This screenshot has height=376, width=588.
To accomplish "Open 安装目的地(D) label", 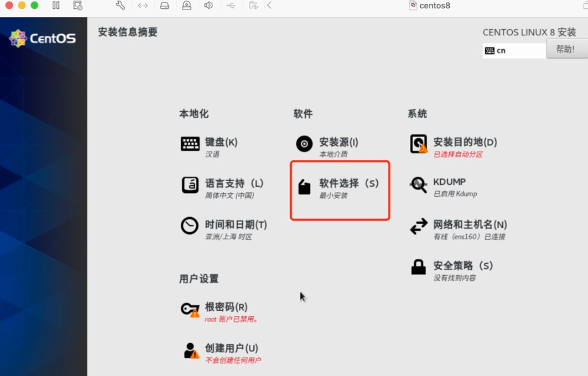I will point(465,142).
